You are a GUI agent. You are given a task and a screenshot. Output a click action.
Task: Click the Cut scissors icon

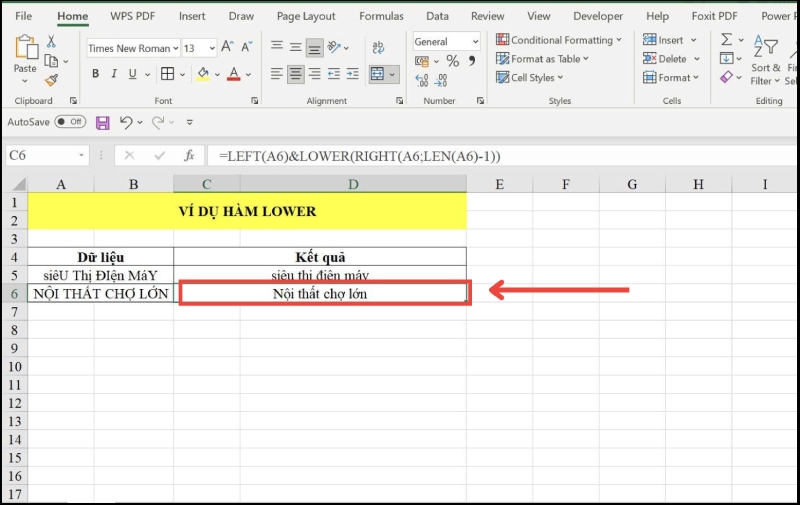point(51,41)
